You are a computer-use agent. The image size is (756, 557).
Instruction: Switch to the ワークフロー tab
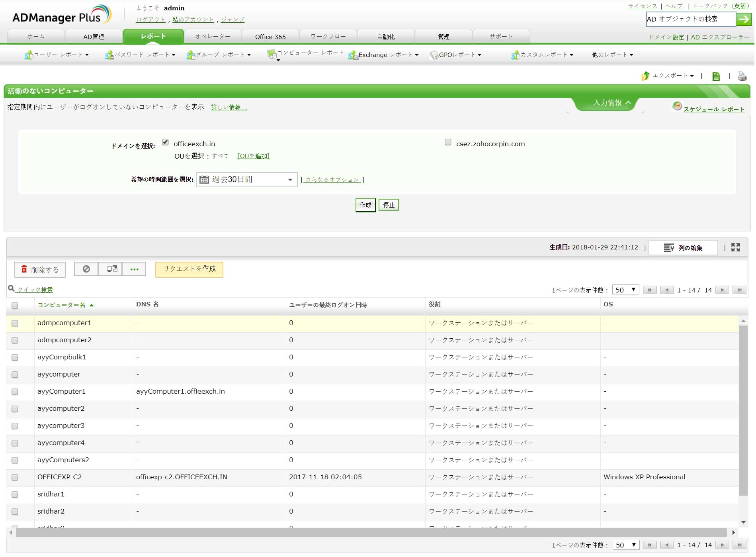pos(329,37)
